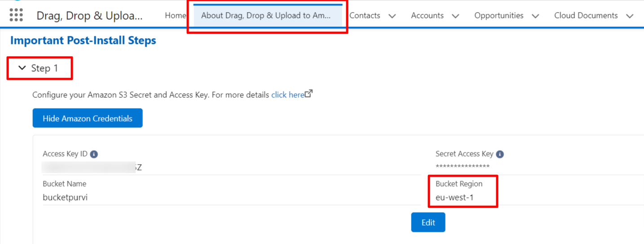Open the Contacts tab dropdown arrow
Image resolution: width=644 pixels, height=244 pixels.
point(392,16)
